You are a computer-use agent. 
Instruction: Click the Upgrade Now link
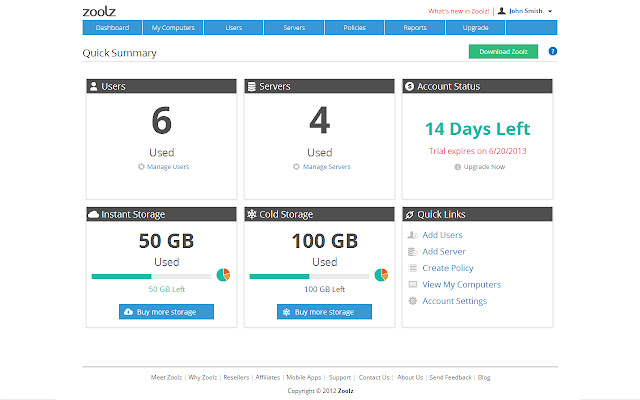[x=484, y=167]
